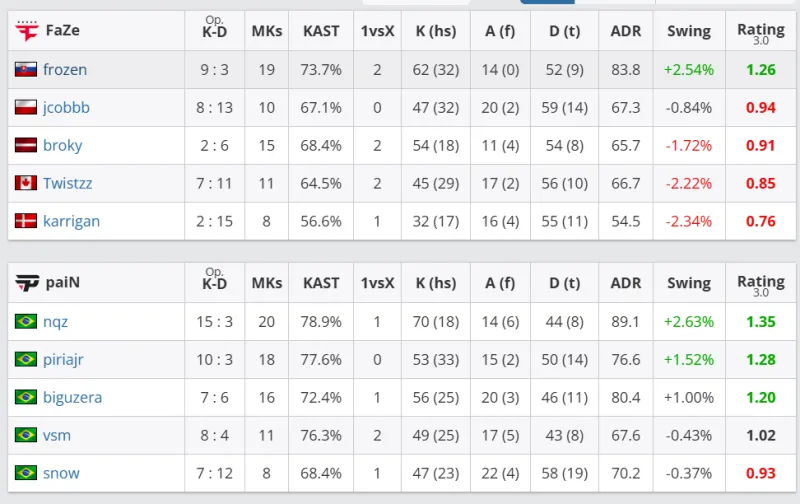
Task: Click Rating 3.0 header in FaZe table
Action: (760, 31)
